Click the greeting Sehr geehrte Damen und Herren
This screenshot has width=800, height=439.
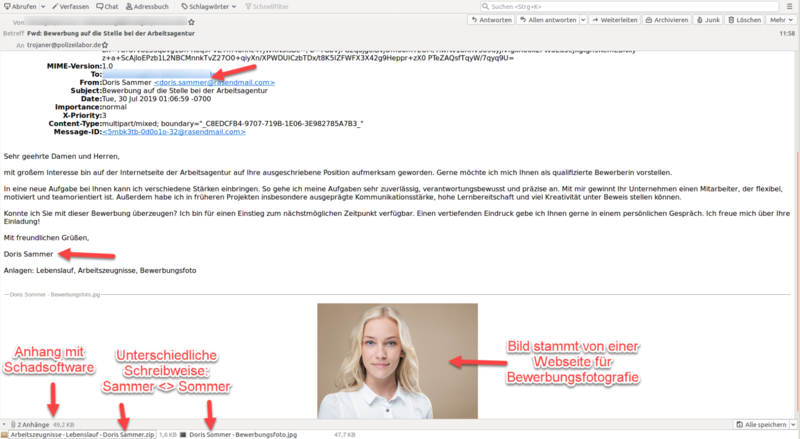pos(62,156)
